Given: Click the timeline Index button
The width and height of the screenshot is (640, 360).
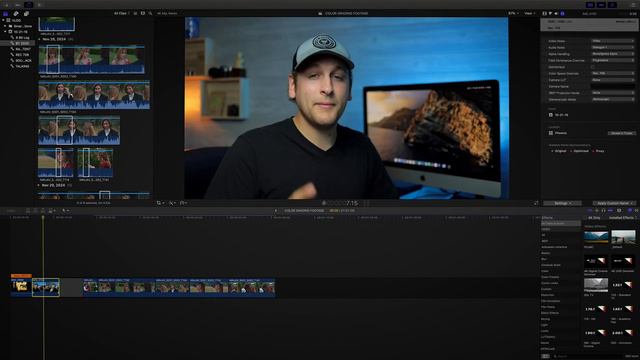Looking at the screenshot, I should coord(11,211).
